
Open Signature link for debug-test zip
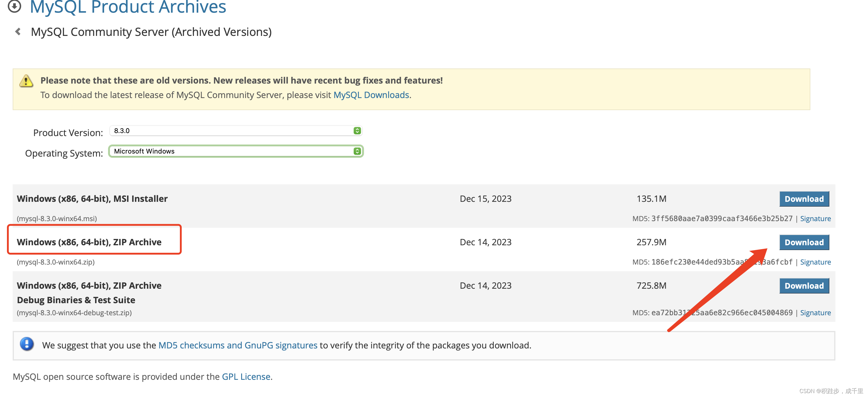pyautogui.click(x=815, y=313)
